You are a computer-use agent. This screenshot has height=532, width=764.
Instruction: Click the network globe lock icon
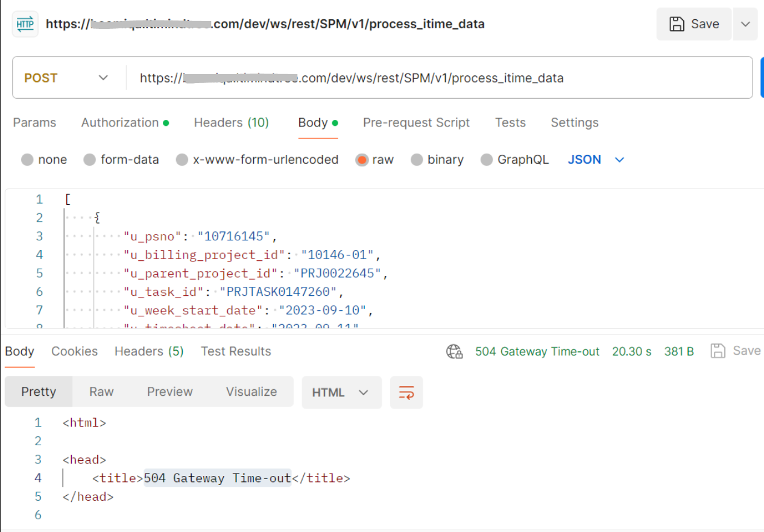[454, 351]
